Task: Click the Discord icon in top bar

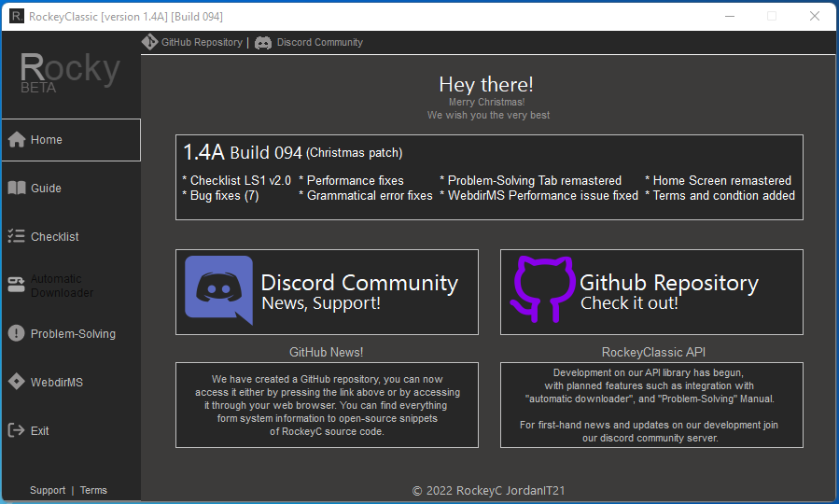Action: 263,42
